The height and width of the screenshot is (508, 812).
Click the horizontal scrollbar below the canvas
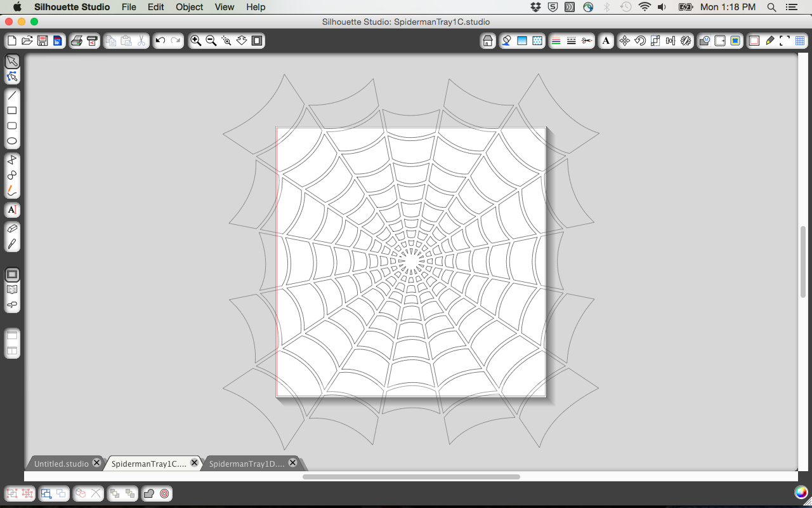point(411,476)
